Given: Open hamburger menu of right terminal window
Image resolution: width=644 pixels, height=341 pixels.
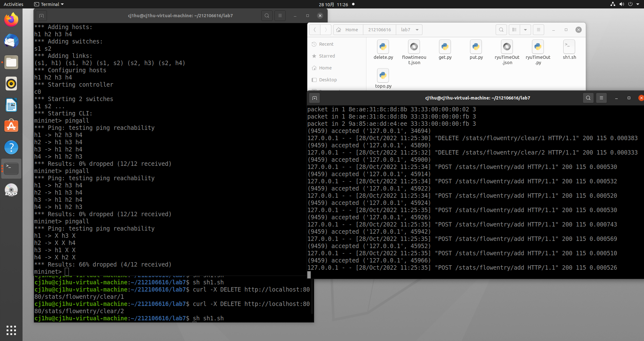Looking at the screenshot, I should (601, 98).
